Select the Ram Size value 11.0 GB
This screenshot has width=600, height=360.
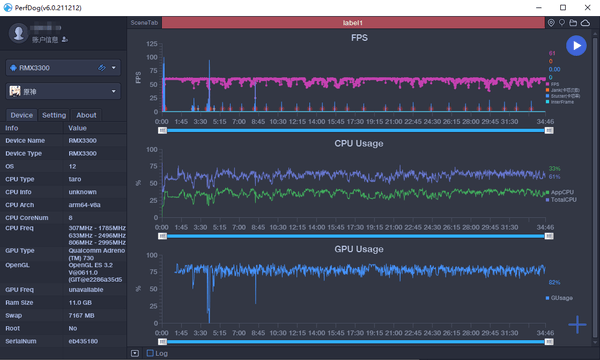click(80, 303)
